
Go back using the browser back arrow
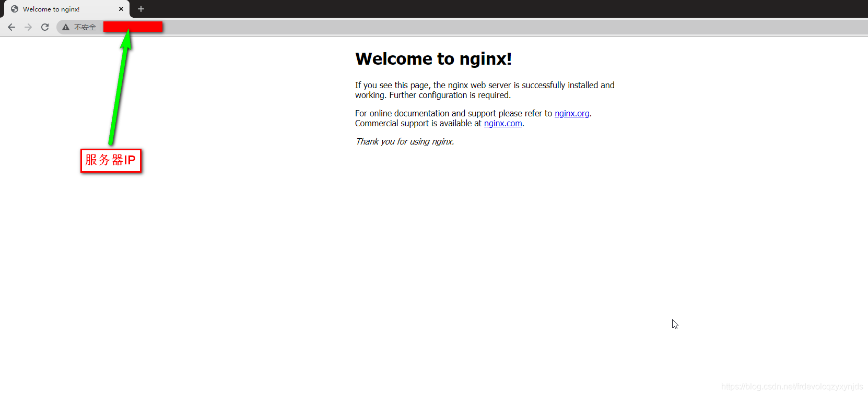(x=11, y=27)
